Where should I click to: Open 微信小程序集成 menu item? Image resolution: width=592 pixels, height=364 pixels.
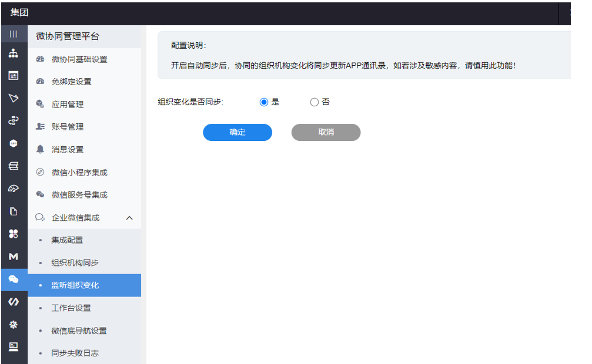point(79,173)
